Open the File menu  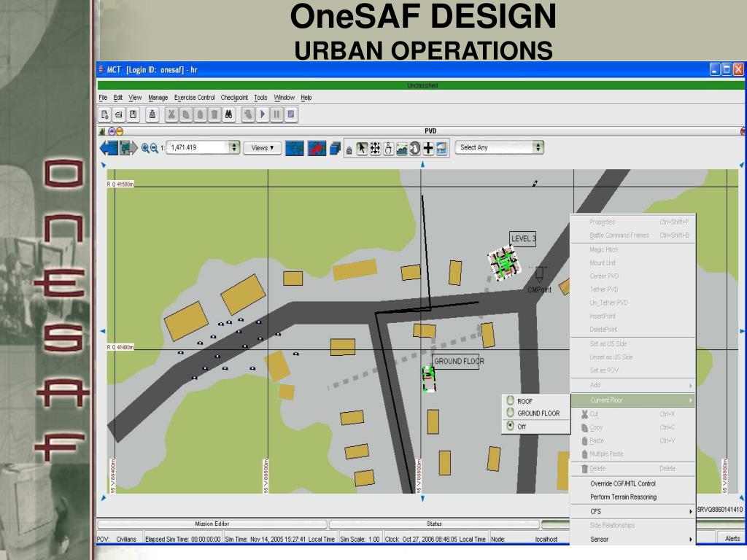pos(103,98)
